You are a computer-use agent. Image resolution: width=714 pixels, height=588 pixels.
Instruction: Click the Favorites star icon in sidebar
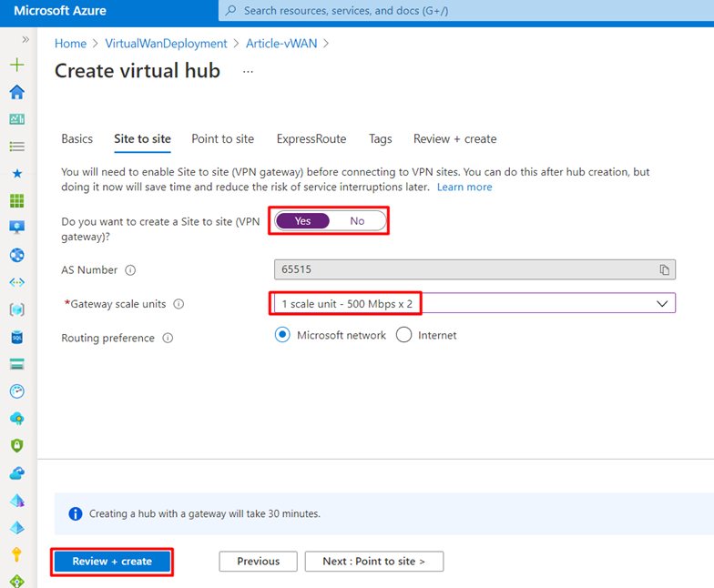pos(16,173)
